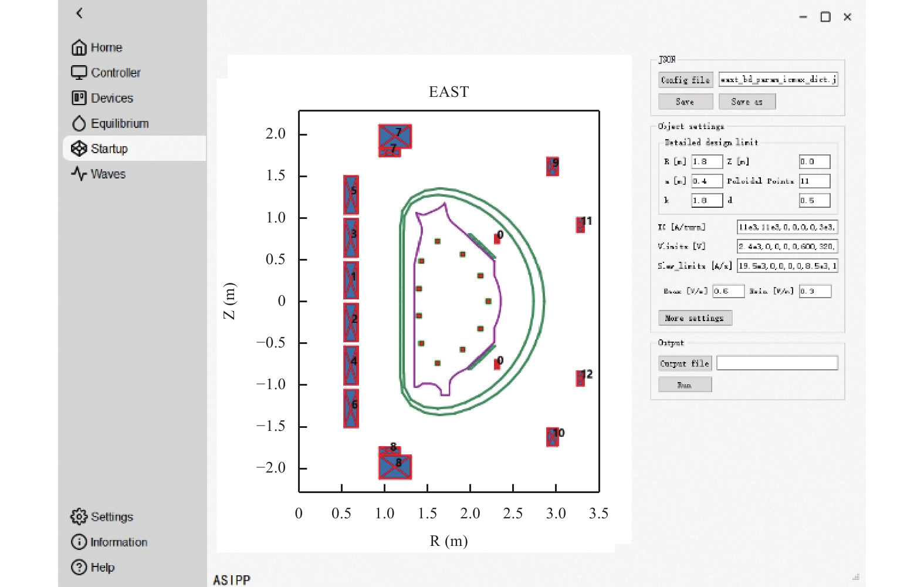The width and height of the screenshot is (924, 587).
Task: Collapse sidebar with the back arrow
Action: point(80,13)
